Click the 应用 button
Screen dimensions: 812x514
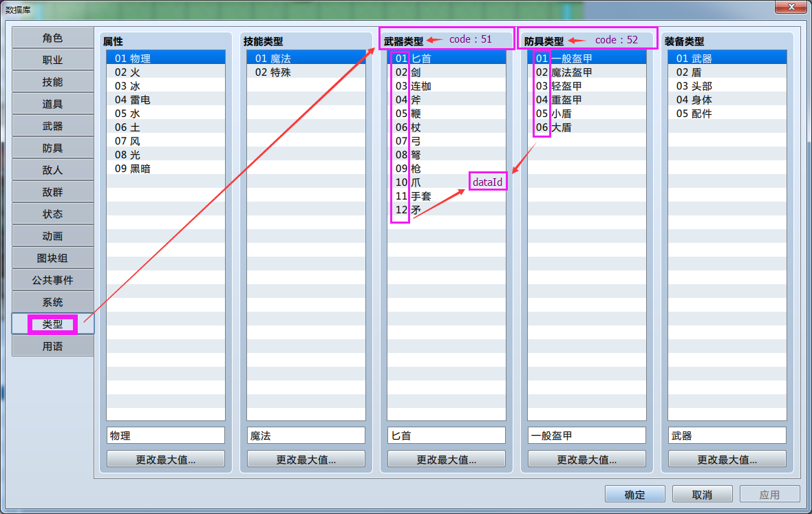[769, 494]
